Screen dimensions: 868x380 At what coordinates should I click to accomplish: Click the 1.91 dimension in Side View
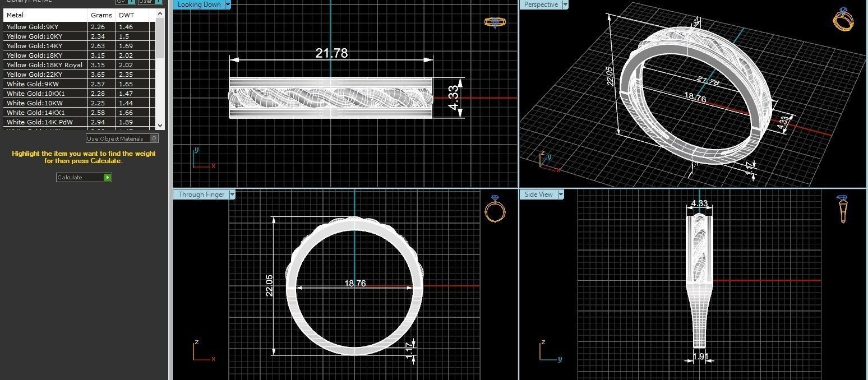tap(700, 356)
